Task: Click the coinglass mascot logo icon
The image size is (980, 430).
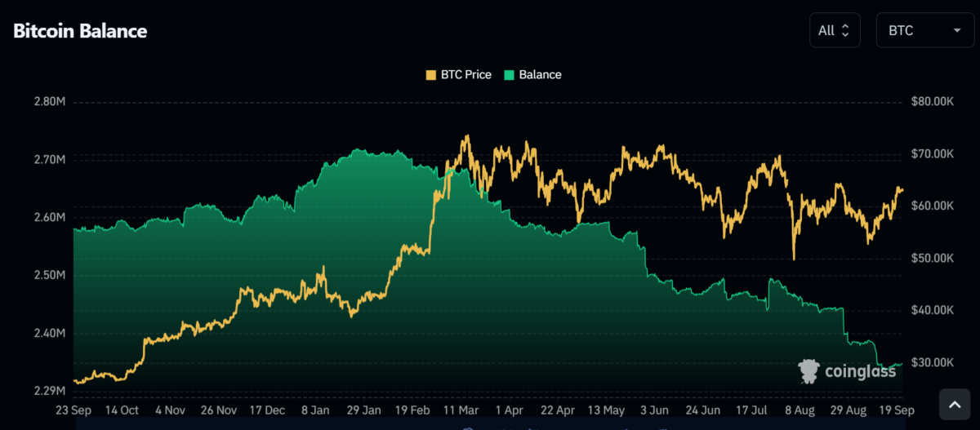Action: 808,371
